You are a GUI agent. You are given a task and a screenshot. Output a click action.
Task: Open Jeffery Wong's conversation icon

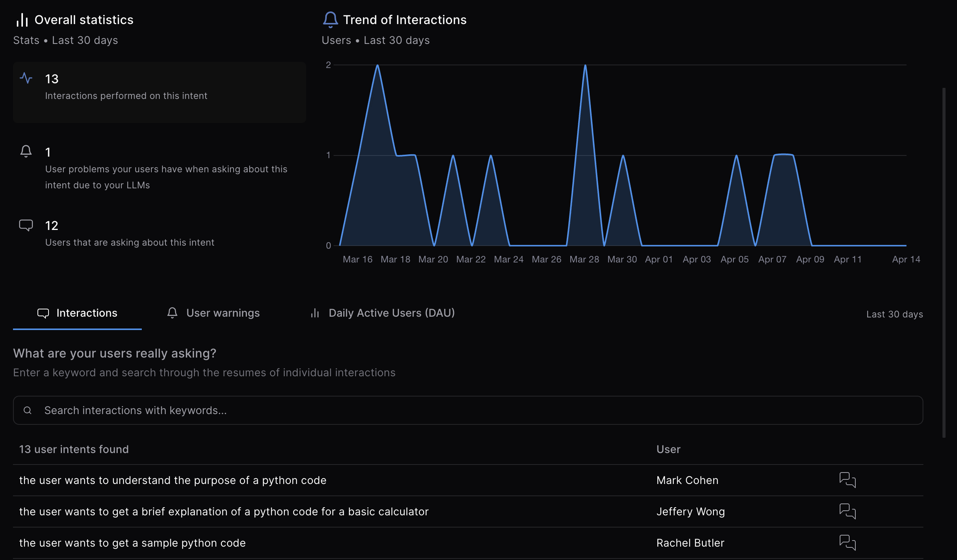pyautogui.click(x=847, y=511)
